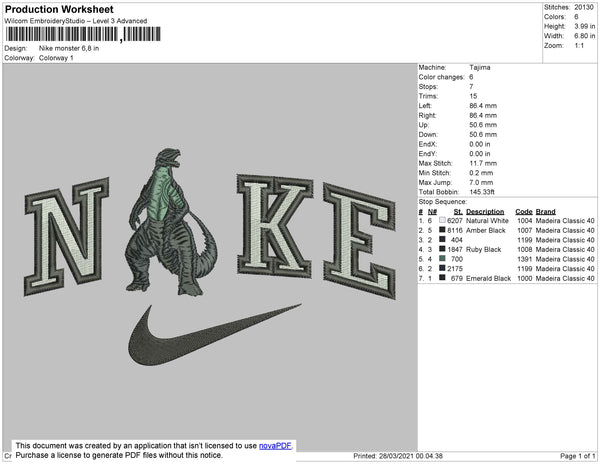Click the 'Ruby Black' description
This screenshot has height=464, width=600.
pos(483,249)
